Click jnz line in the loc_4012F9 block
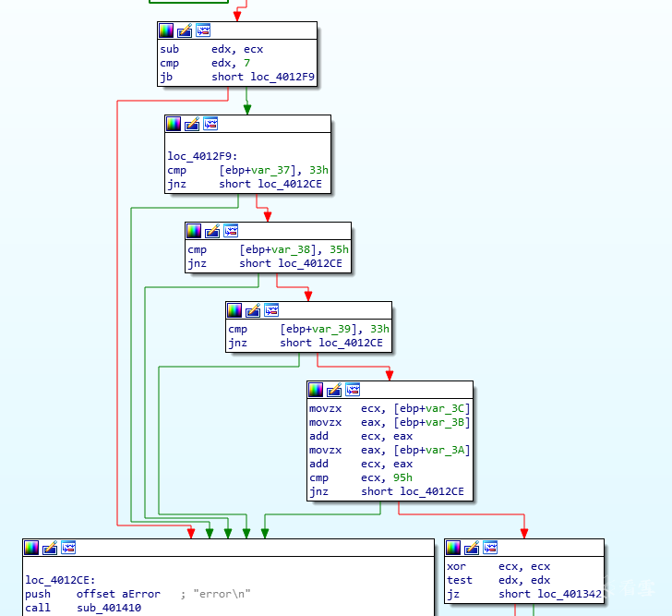The height and width of the screenshot is (616, 672). coord(245,184)
